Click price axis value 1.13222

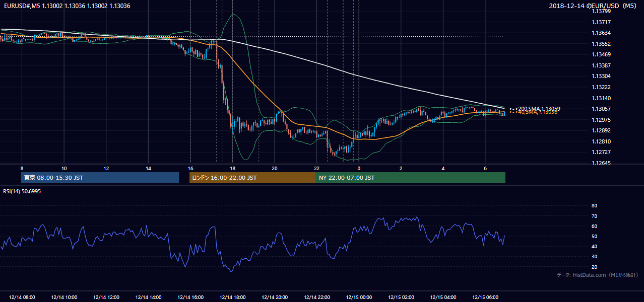601,87
